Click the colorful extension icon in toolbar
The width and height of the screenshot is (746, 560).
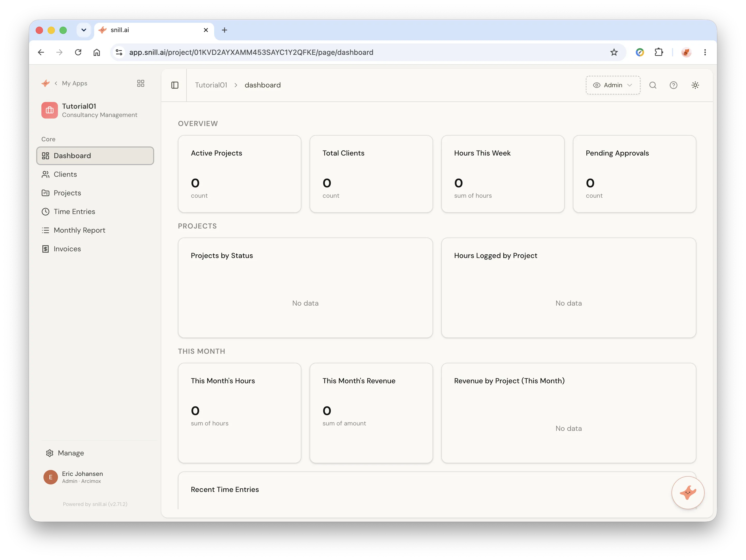click(640, 52)
